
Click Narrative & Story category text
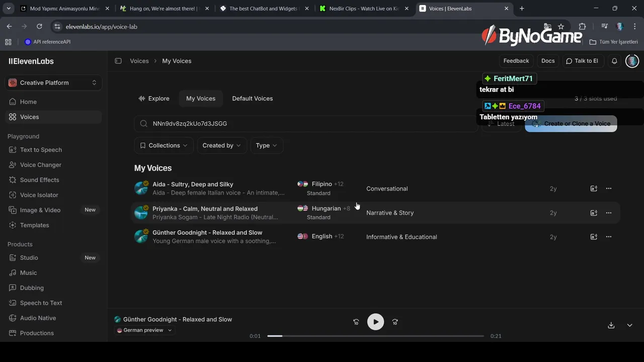(x=390, y=213)
